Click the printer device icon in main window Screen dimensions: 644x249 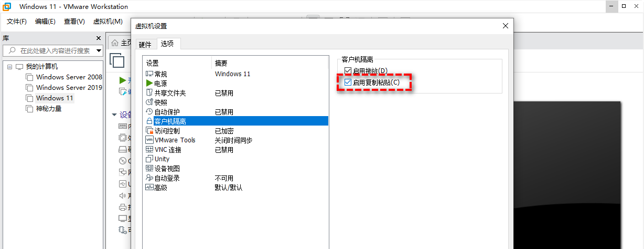point(123,207)
